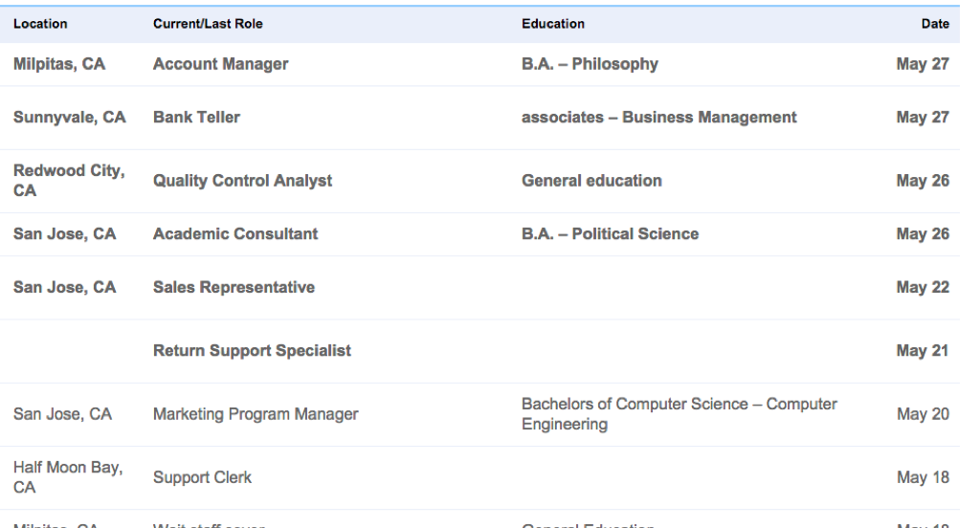Click the B.A. – Philosophy education cell
Viewport: 980px width, 528px height.
point(590,65)
